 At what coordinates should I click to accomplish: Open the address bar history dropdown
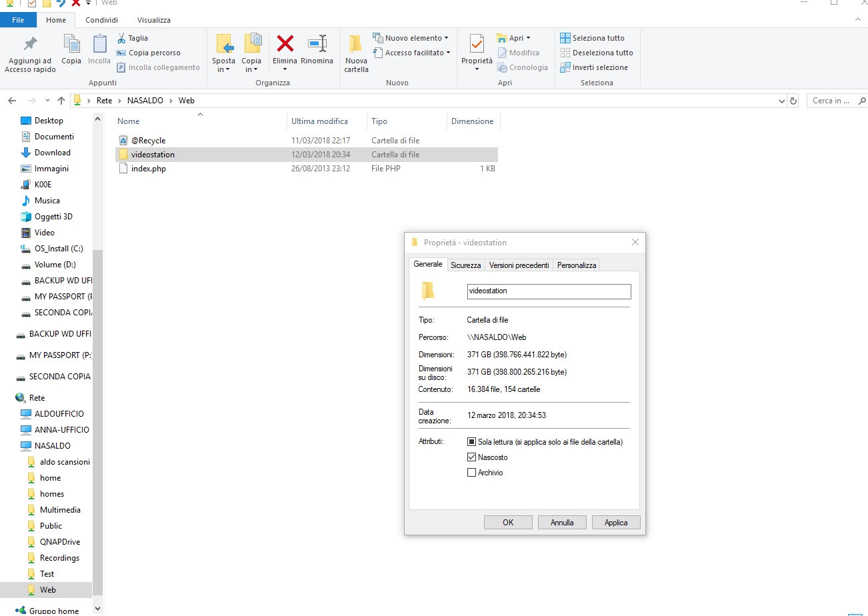(x=782, y=101)
